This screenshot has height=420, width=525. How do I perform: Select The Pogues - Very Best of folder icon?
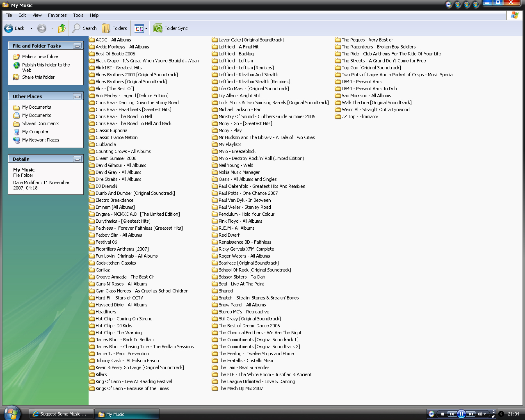338,40
